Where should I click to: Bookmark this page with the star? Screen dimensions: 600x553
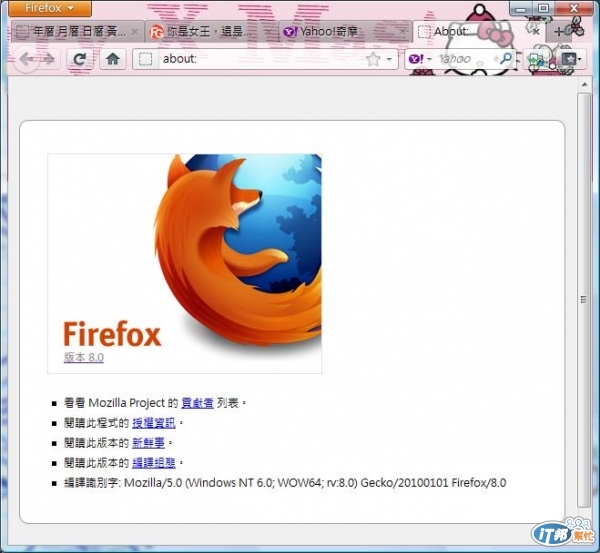(x=373, y=59)
